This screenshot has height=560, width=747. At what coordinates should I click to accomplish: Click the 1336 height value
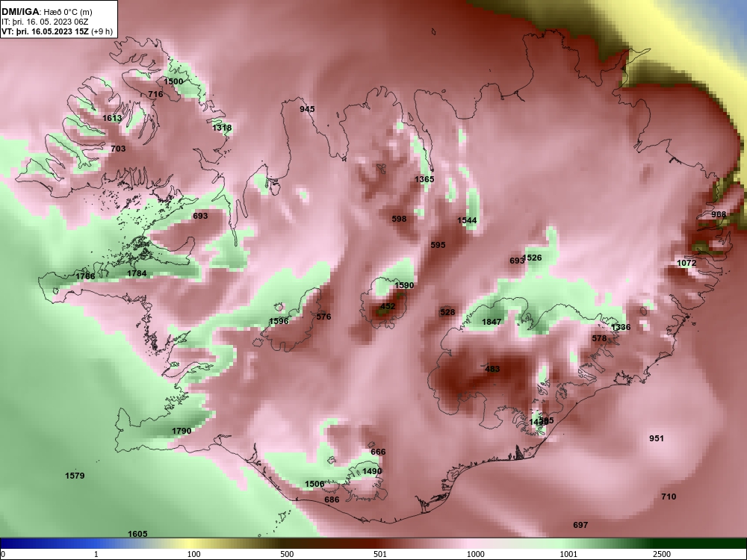click(x=621, y=328)
